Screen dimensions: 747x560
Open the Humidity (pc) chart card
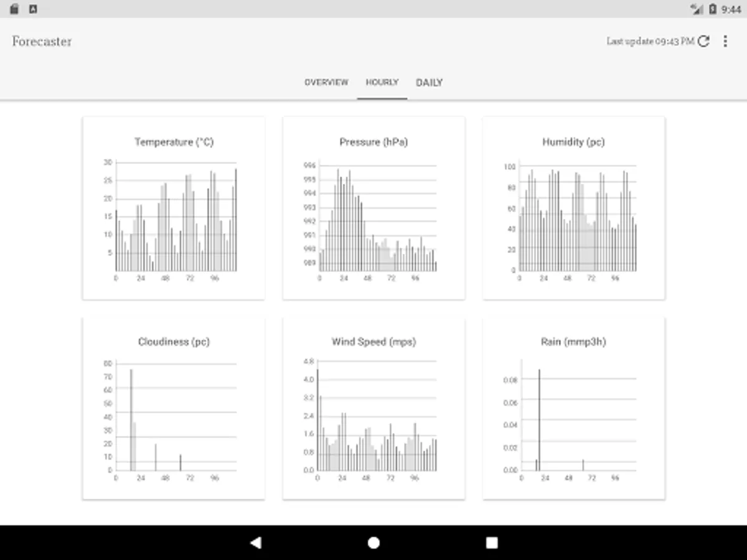pos(574,208)
